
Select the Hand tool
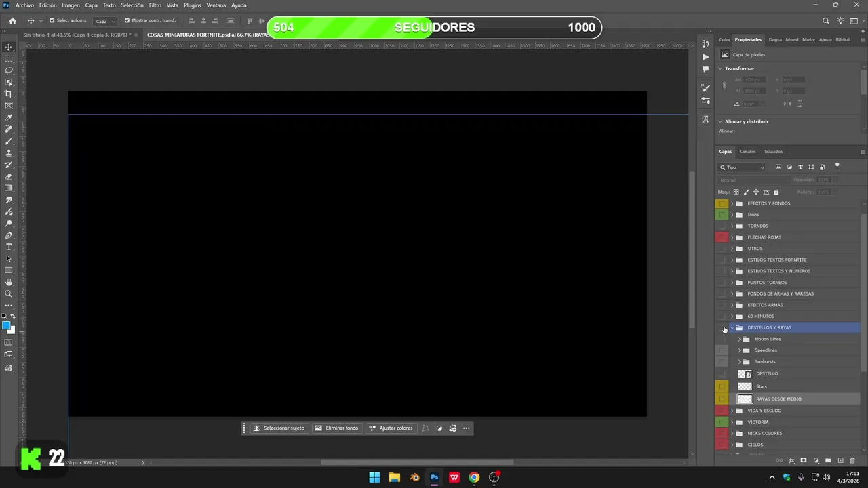click(9, 282)
